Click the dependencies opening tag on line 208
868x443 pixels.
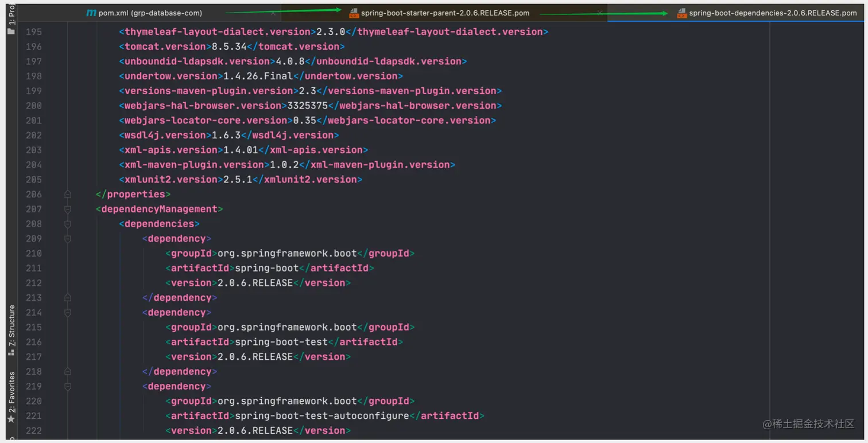159,224
